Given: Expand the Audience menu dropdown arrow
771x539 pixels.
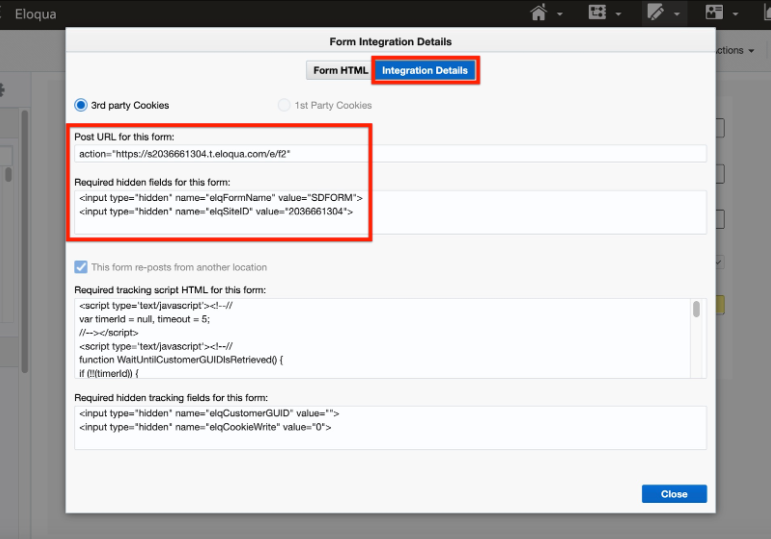Looking at the screenshot, I should pyautogui.click(x=736, y=14).
